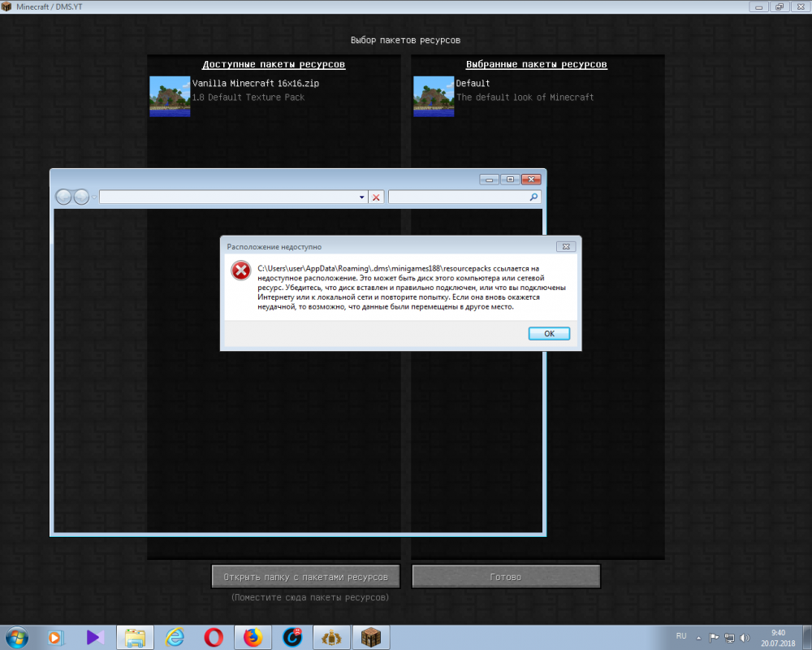Viewport: 812px width, 650px height.
Task: Click the 'Vanilla Minecraft 16x16.zip' pack name
Action: tap(256, 83)
